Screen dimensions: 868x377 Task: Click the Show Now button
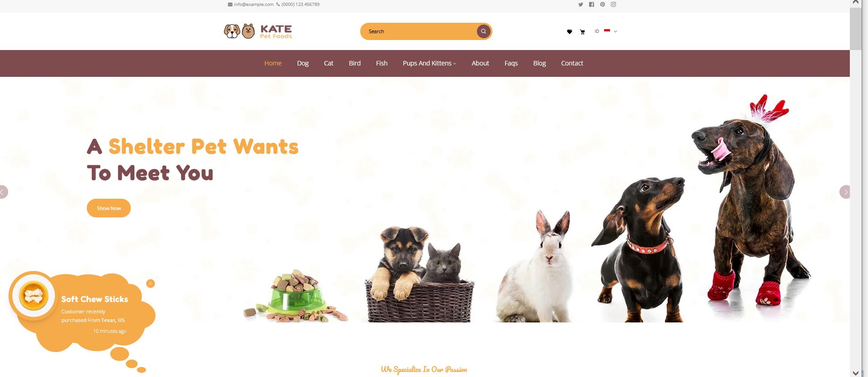coord(109,208)
